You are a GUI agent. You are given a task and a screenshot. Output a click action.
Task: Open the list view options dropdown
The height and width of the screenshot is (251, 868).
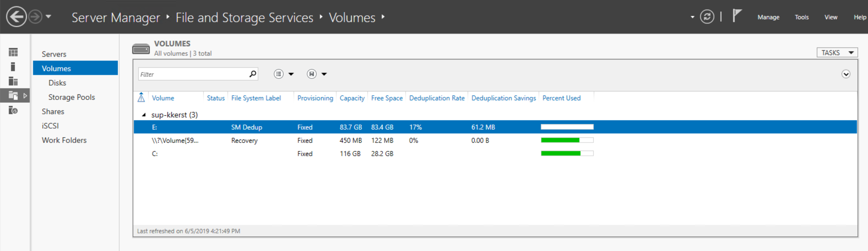tap(284, 74)
